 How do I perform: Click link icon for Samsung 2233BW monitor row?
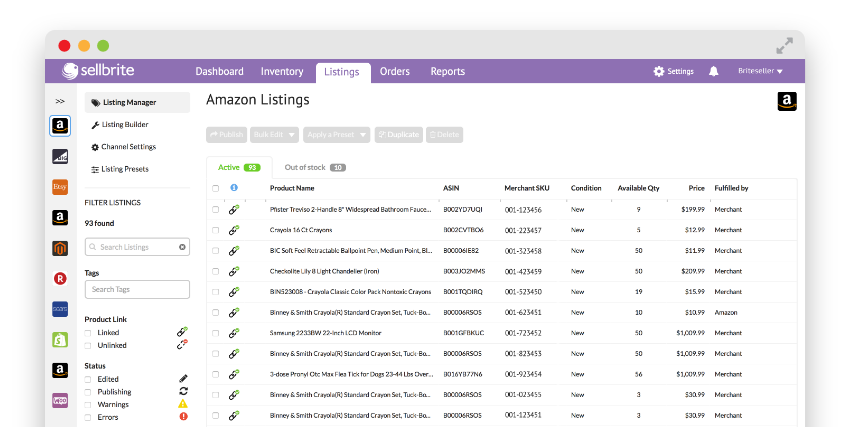[234, 333]
